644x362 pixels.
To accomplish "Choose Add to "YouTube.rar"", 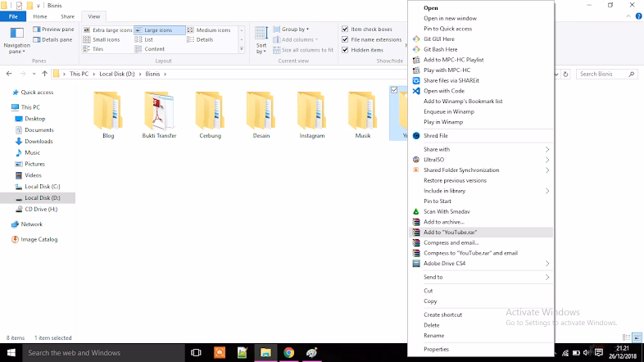I will (481, 233).
